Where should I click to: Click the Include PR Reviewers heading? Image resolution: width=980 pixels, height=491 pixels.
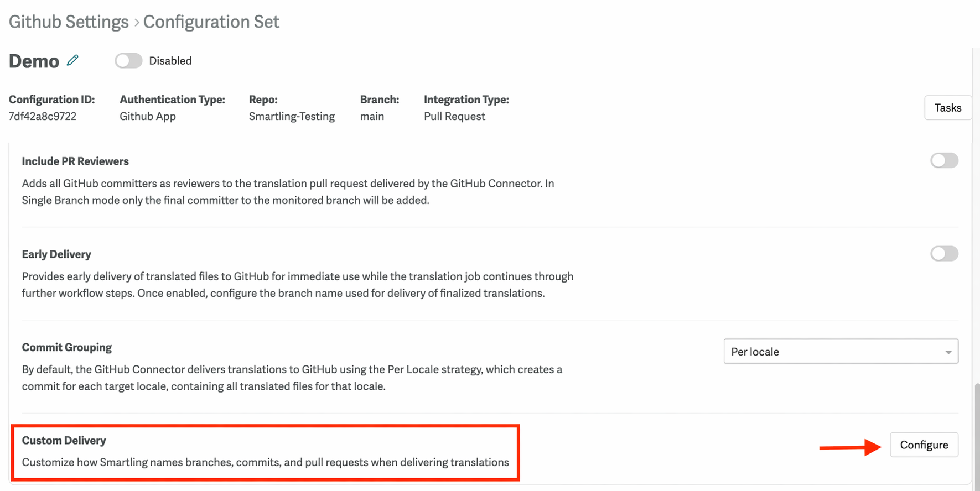[x=75, y=161]
